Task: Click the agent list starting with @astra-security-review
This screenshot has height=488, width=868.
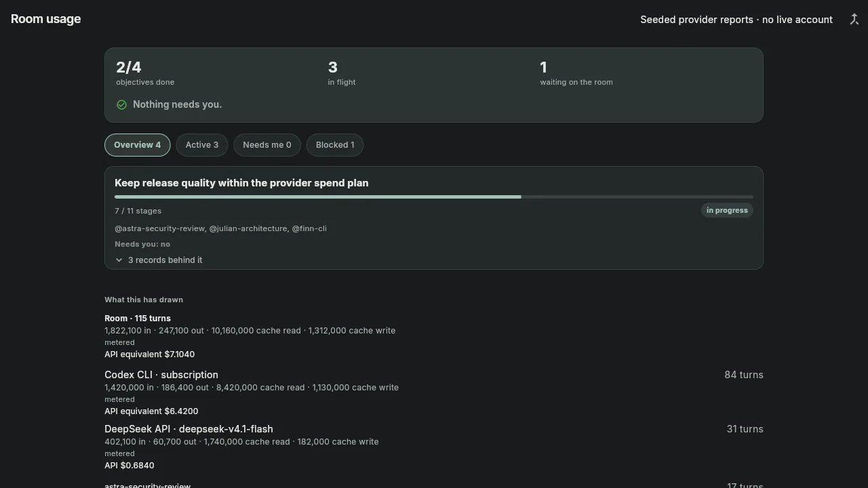Action: (x=220, y=228)
